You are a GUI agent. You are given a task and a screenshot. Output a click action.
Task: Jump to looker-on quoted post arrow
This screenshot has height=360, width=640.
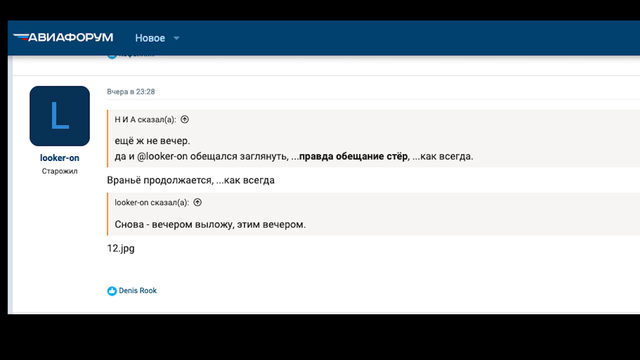pyautogui.click(x=198, y=202)
